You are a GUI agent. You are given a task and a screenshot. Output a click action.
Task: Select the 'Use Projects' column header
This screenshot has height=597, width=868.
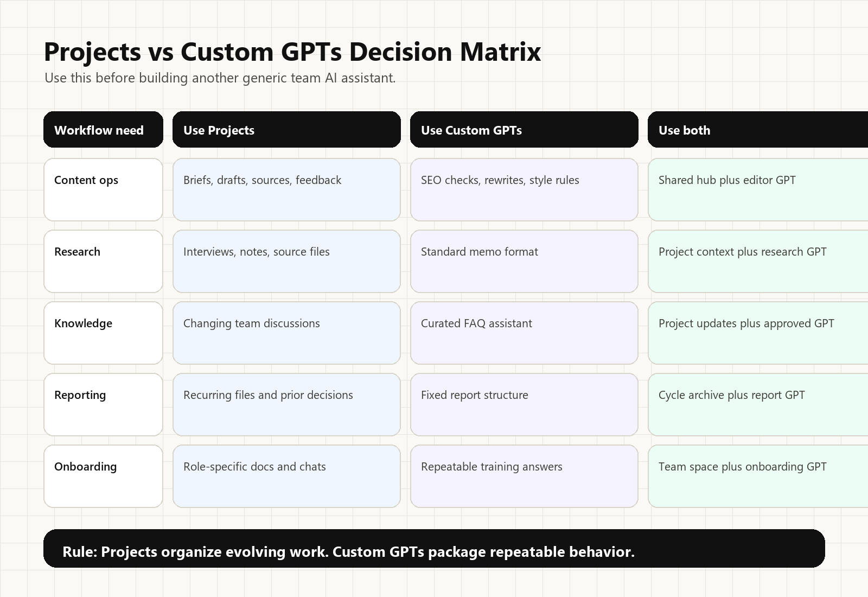point(286,129)
